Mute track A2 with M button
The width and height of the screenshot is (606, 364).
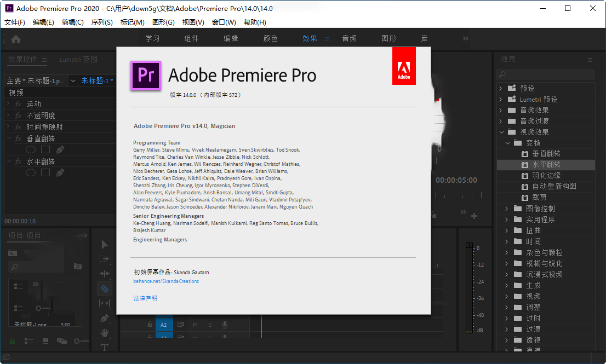195,325
